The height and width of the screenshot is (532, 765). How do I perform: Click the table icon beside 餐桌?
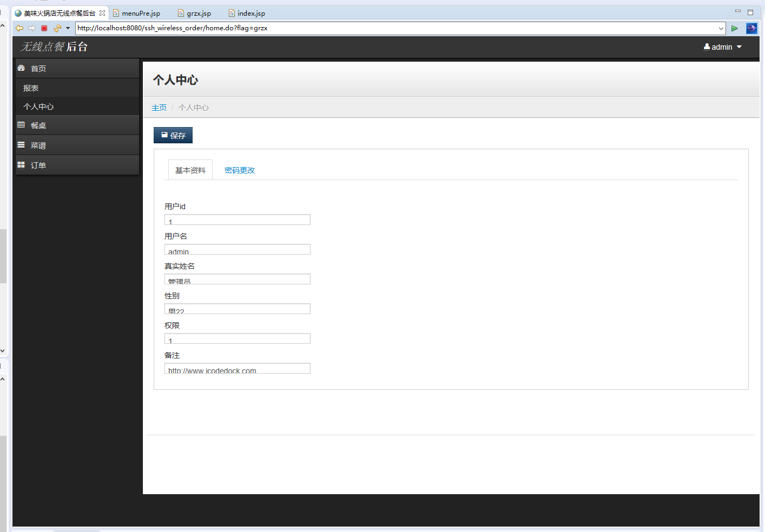(21, 125)
